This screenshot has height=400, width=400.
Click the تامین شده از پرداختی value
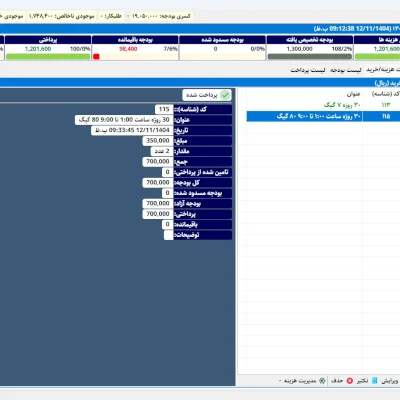click(x=167, y=172)
